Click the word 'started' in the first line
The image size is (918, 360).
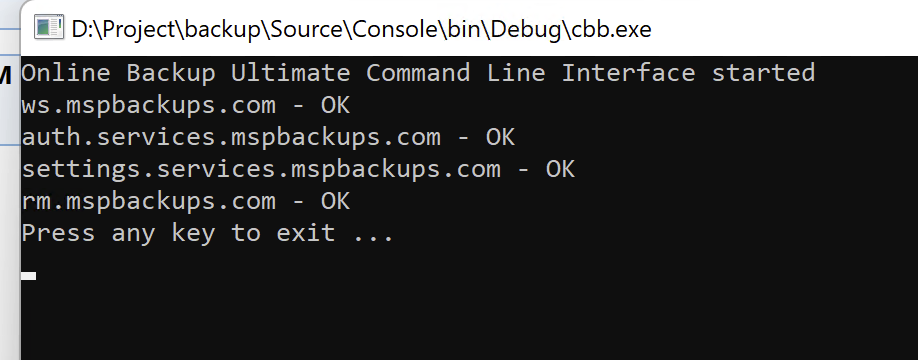pyautogui.click(x=763, y=73)
